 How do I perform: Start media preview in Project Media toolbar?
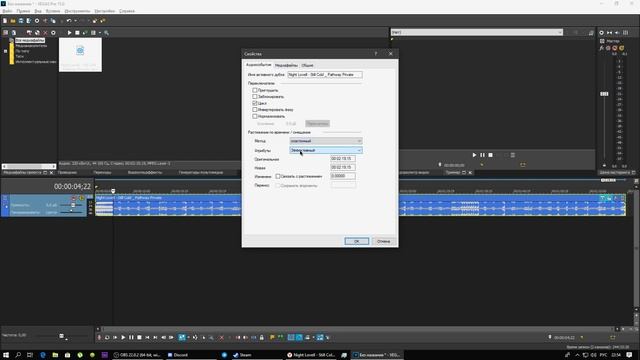click(69, 33)
